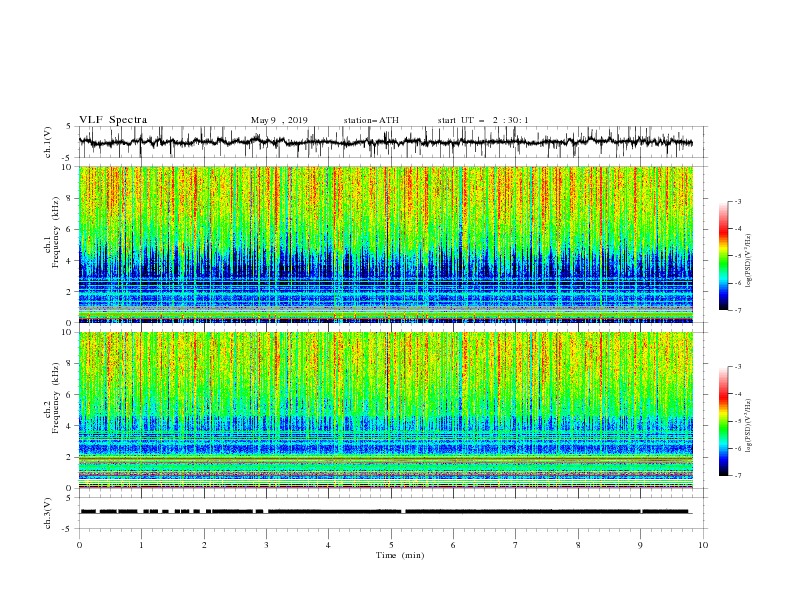Image resolution: width=792 pixels, height=612 pixels.
Task: Click the "log(PSD)(V²/Hz)" label beside the ch.1 colorbar
Action: point(748,261)
